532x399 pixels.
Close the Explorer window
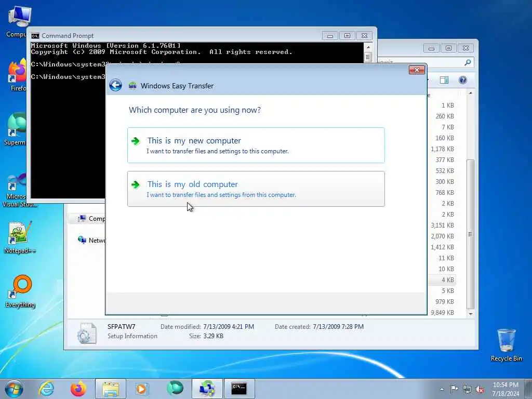coord(466,48)
